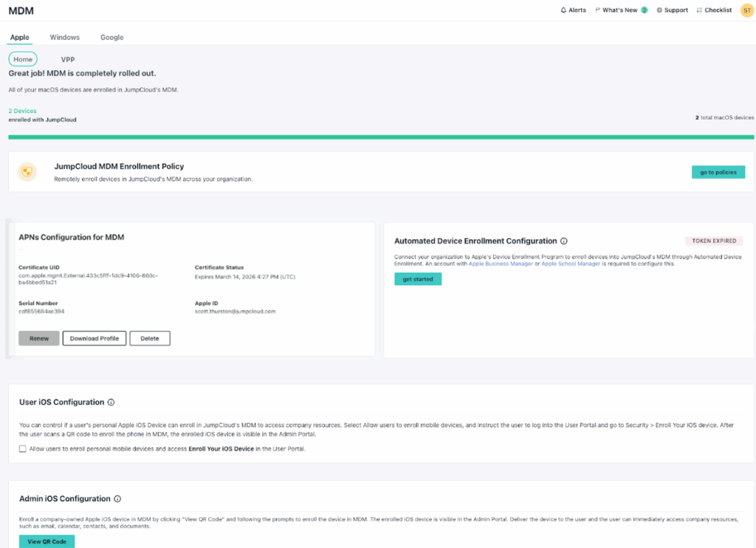
Task: Select the VPP sub-tab
Action: point(68,59)
